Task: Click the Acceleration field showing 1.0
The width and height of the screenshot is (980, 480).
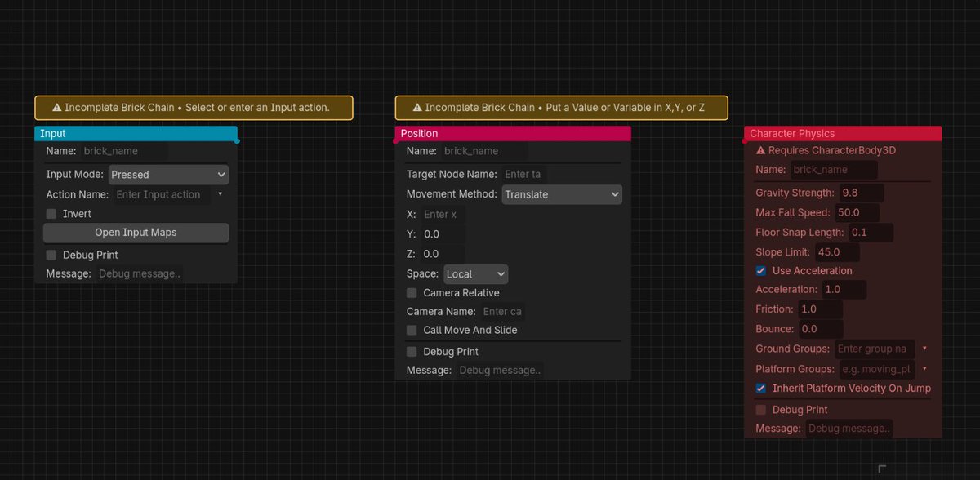Action: point(844,290)
